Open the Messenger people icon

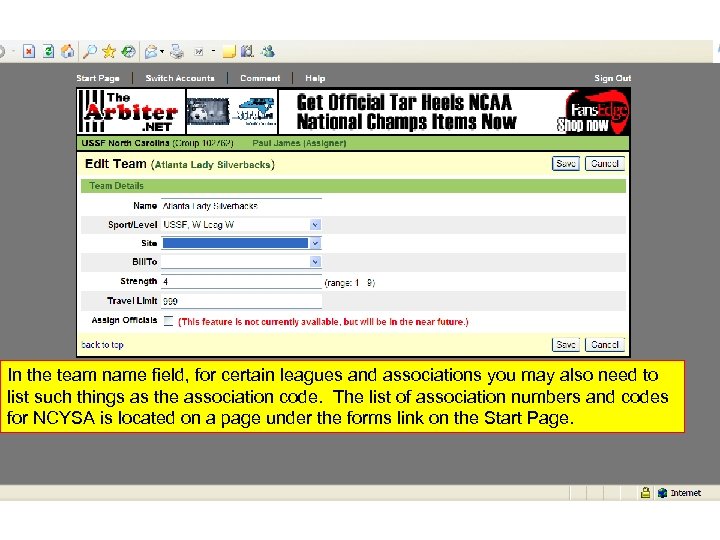[268, 51]
